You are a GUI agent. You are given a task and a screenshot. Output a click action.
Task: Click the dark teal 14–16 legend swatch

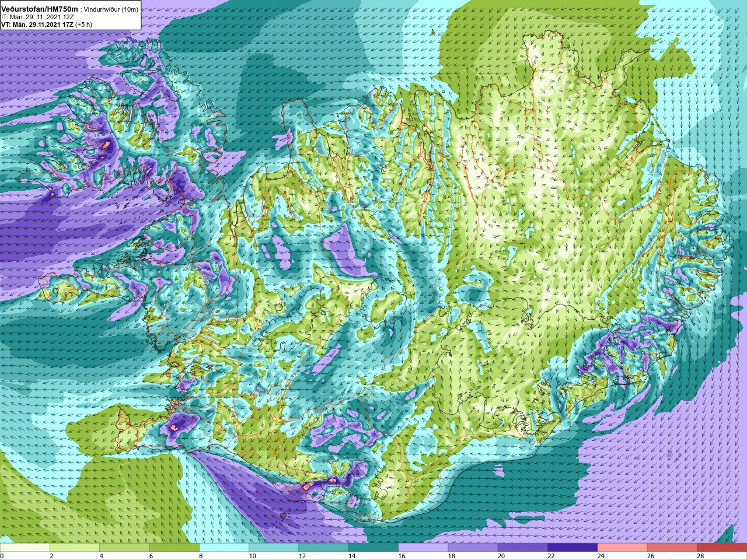pos(373,548)
